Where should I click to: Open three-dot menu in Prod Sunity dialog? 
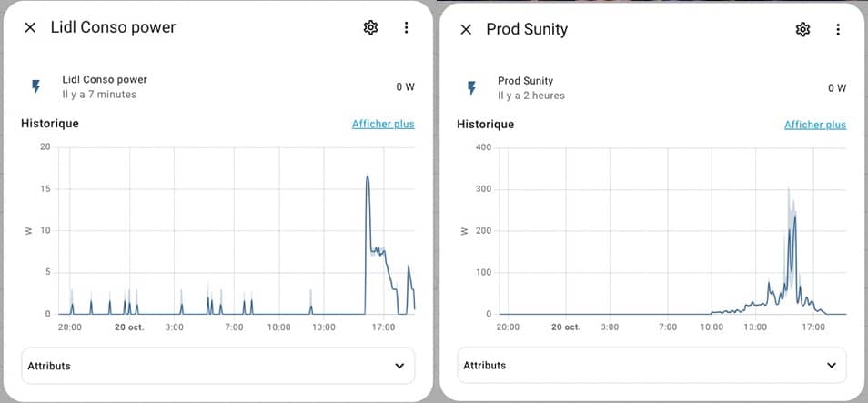point(838,29)
